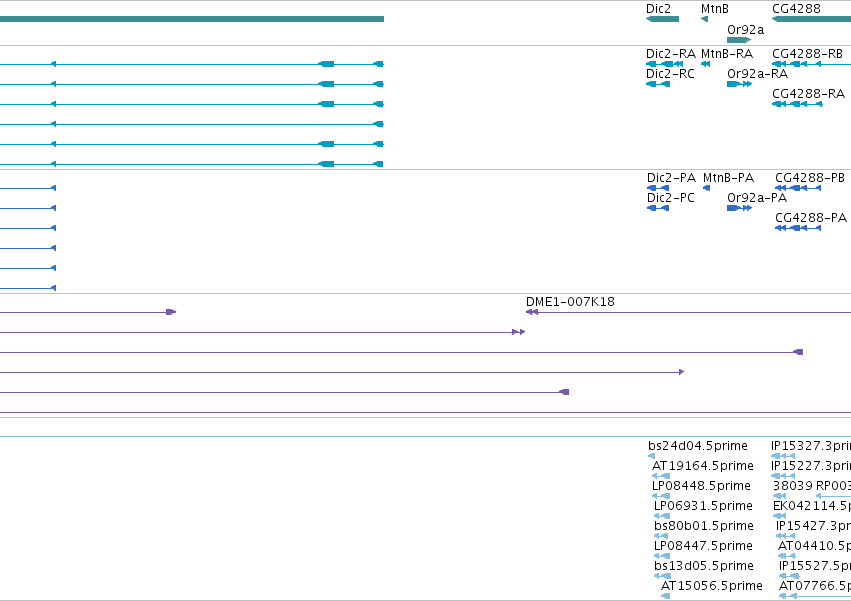The height and width of the screenshot is (601, 851).
Task: Select the MtnB gene label
Action: 715,9
